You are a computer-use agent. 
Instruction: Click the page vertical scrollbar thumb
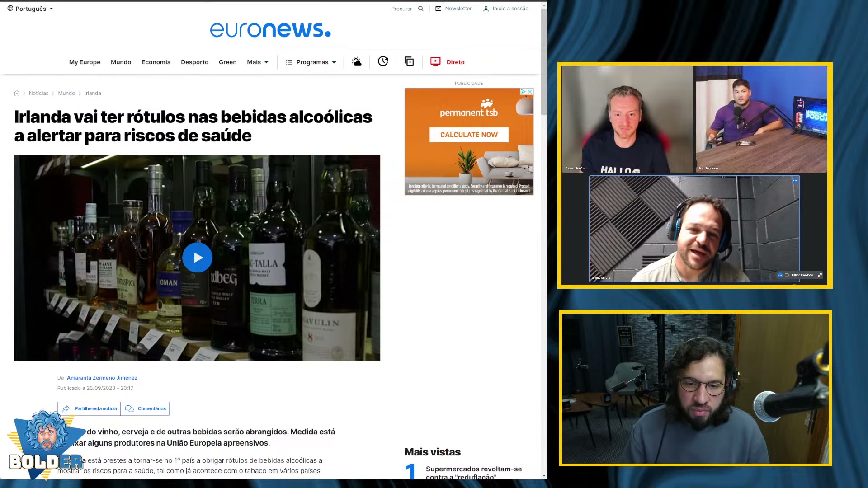pos(544,61)
